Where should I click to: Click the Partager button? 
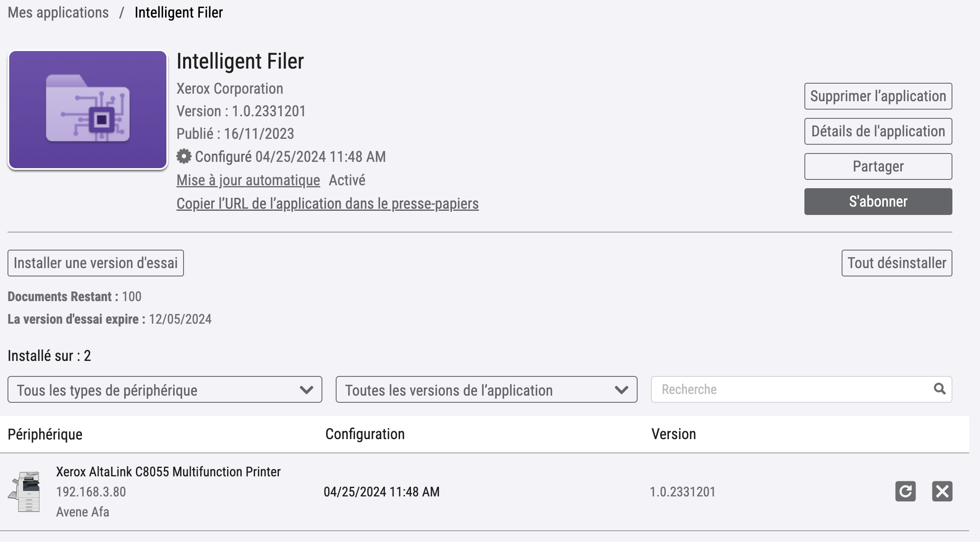878,166
